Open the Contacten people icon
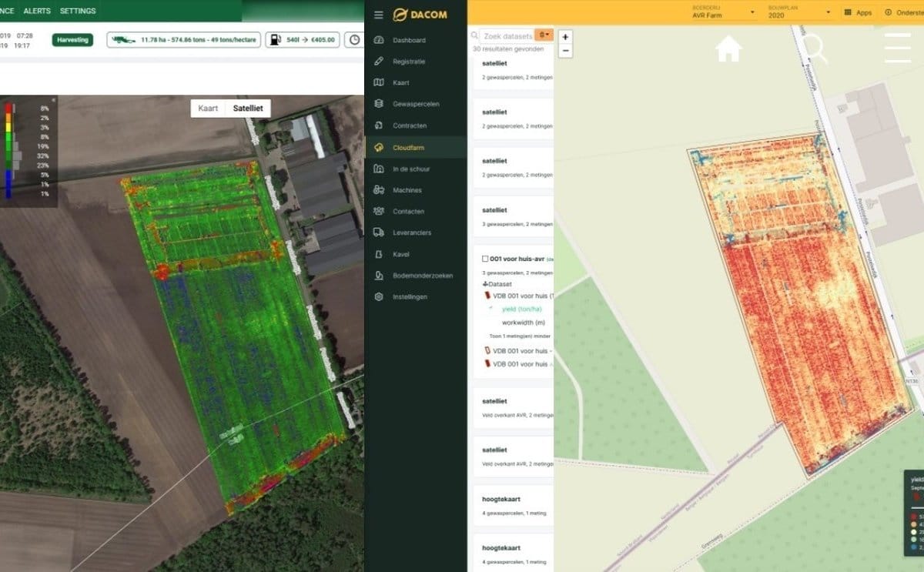This screenshot has width=924, height=572. pyautogui.click(x=378, y=211)
